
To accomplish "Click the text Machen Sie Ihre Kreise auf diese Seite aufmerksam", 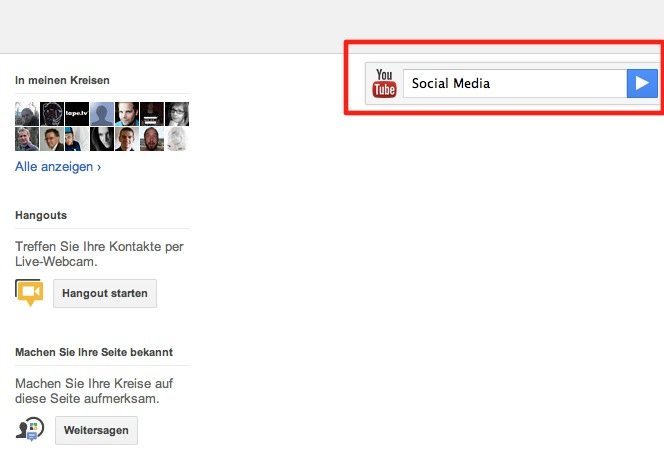I will [94, 391].
